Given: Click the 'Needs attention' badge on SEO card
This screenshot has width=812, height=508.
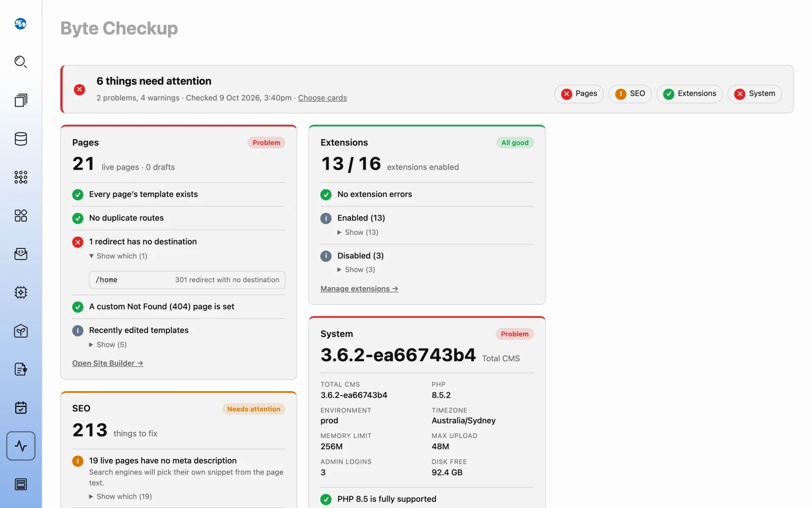Looking at the screenshot, I should (x=254, y=409).
